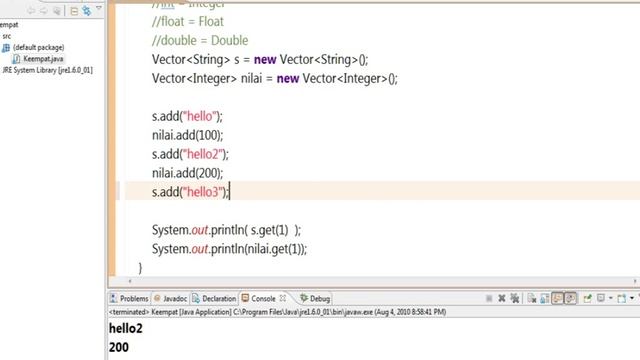Click Open Console icon
Screen dimensions: 640x360
pyautogui.click(x=622, y=299)
